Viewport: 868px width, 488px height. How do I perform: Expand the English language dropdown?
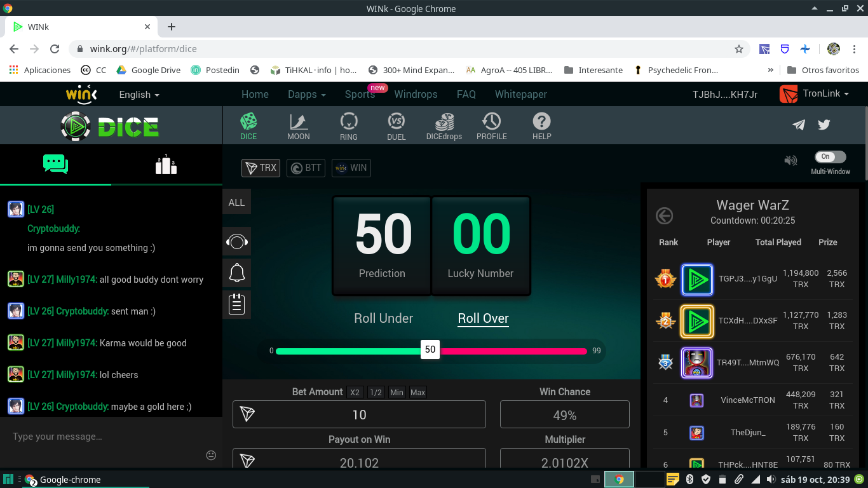click(x=139, y=95)
